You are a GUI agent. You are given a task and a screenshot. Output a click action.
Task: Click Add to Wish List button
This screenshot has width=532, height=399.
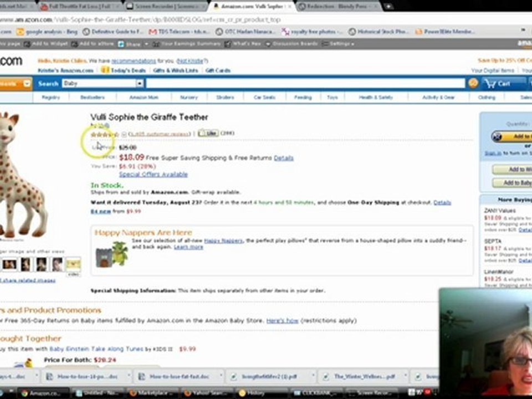click(512, 170)
